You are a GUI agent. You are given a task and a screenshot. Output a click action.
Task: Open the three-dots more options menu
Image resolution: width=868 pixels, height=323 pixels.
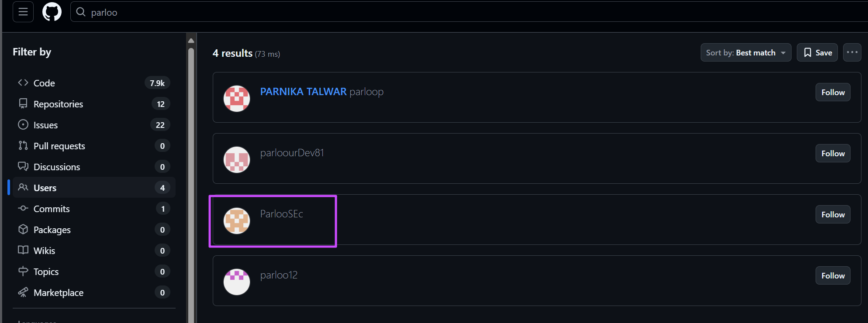pyautogui.click(x=852, y=52)
